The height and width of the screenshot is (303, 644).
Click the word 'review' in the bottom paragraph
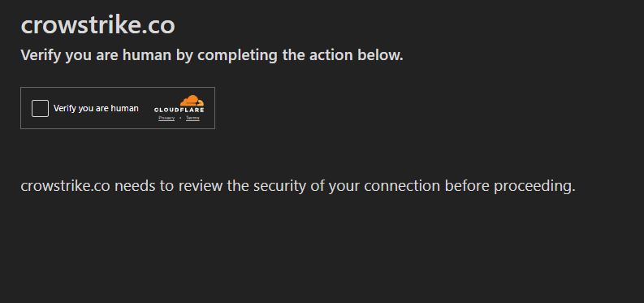point(201,186)
